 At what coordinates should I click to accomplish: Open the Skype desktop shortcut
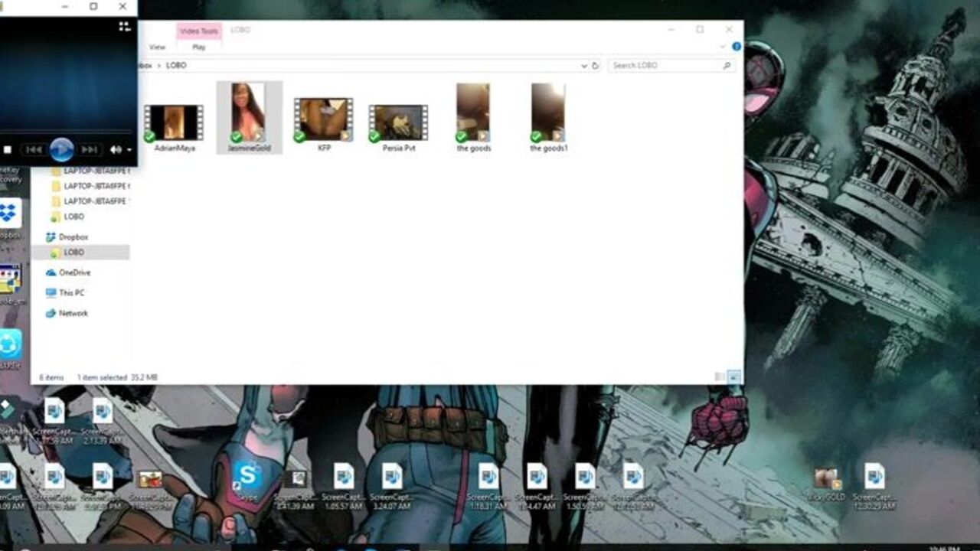[247, 478]
